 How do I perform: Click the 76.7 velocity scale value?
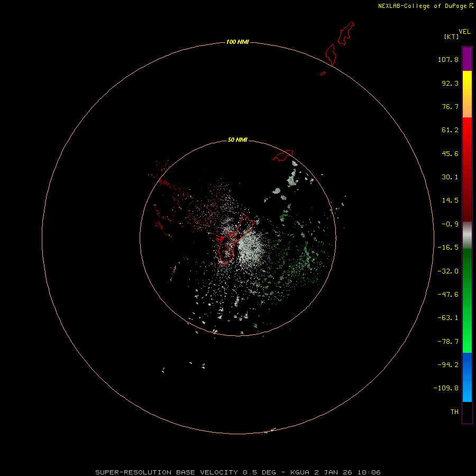click(x=450, y=106)
